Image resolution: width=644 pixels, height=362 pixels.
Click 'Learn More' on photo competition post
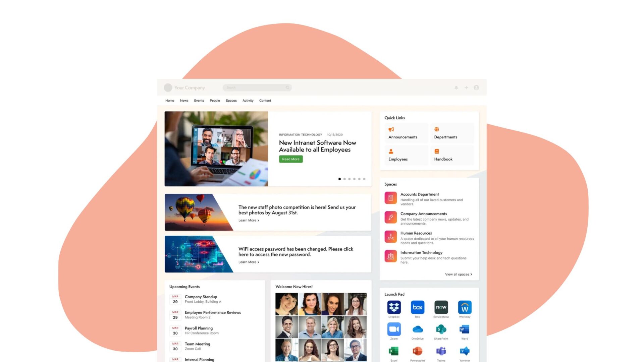click(x=248, y=220)
